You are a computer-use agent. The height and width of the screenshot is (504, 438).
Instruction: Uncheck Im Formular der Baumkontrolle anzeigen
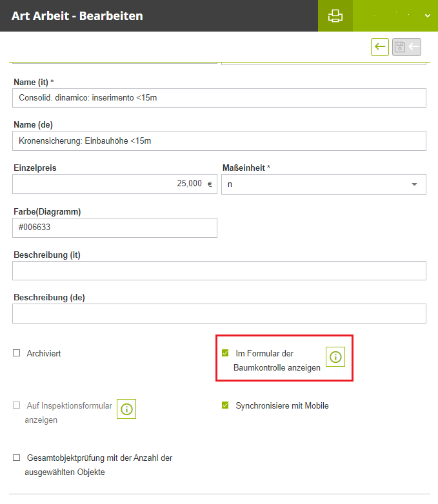(x=225, y=353)
